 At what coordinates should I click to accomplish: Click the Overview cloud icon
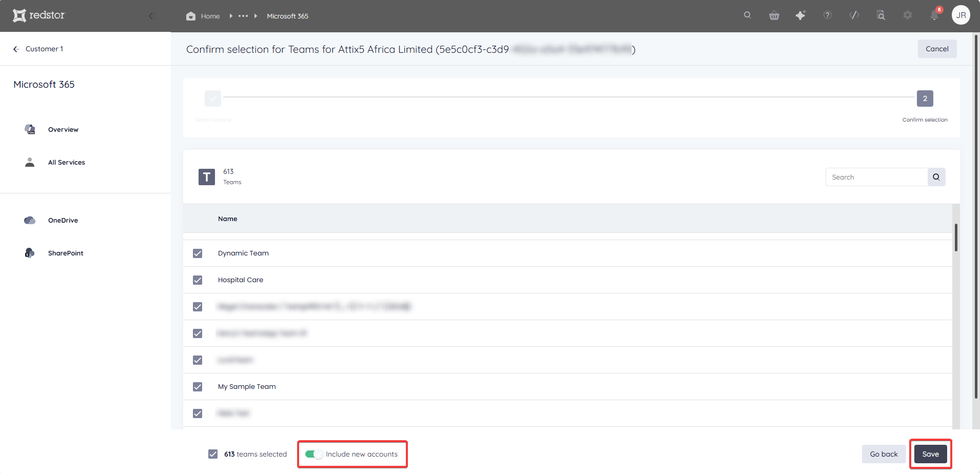[x=30, y=129]
